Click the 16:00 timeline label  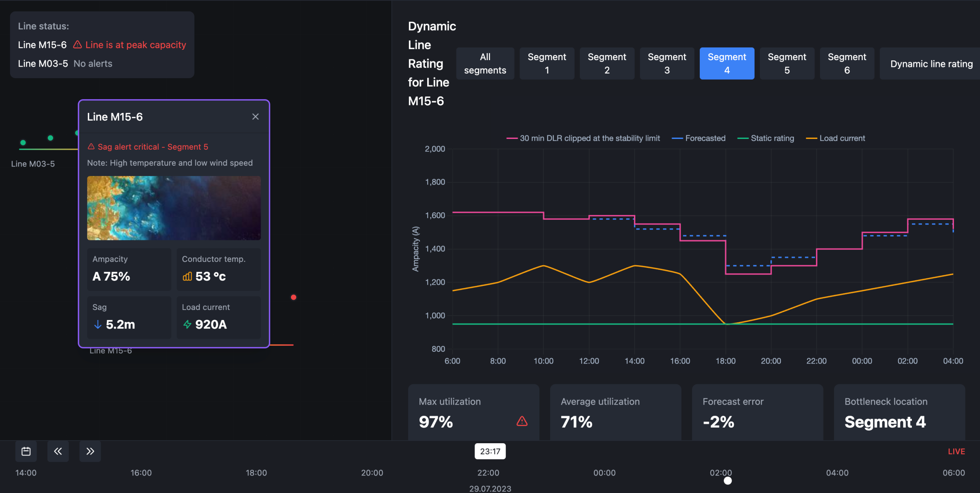point(141,473)
